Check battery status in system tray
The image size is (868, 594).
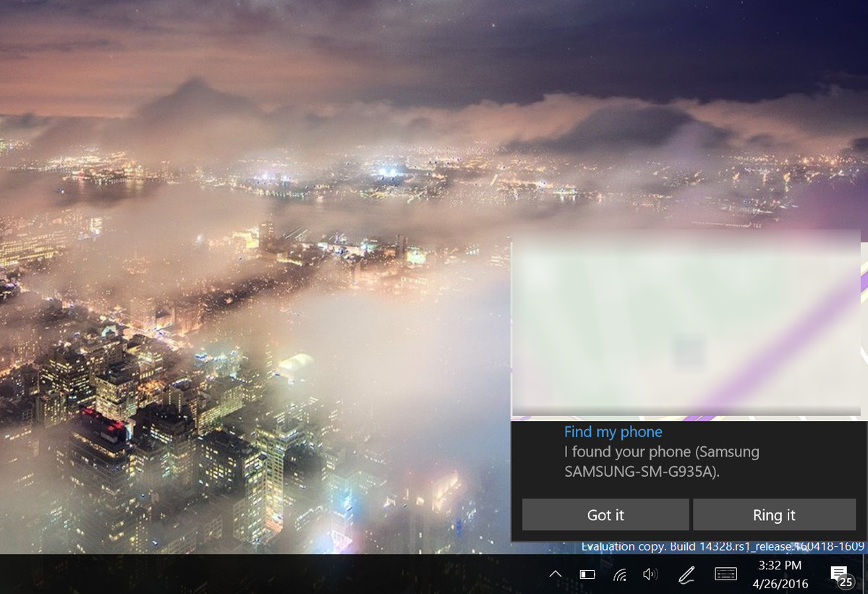pos(587,574)
